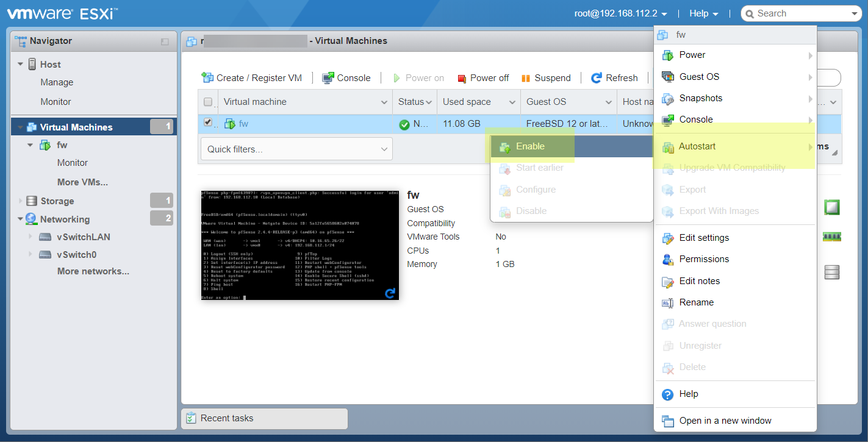The height and width of the screenshot is (442, 868).
Task: Click the Rename icon in context menu
Action: [667, 302]
